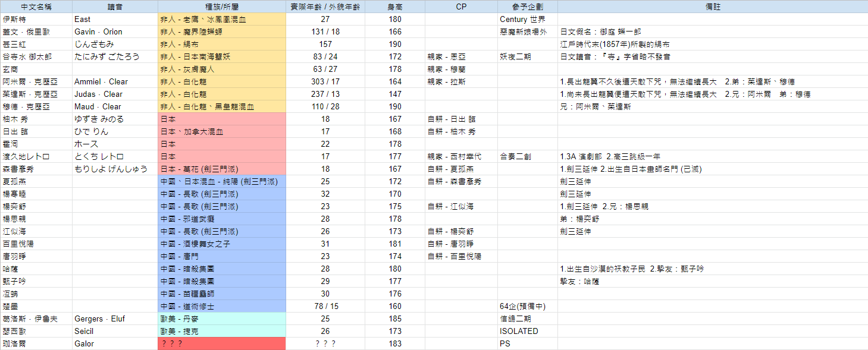Click the 中國 - 邪道武癡 cell
Viewport: 868px width, 350px height.
[222, 219]
